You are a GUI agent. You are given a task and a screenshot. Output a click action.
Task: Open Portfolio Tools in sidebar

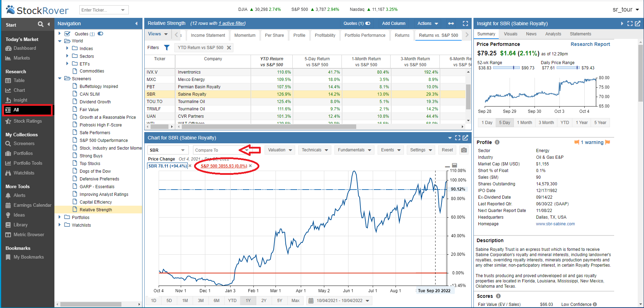[28, 163]
